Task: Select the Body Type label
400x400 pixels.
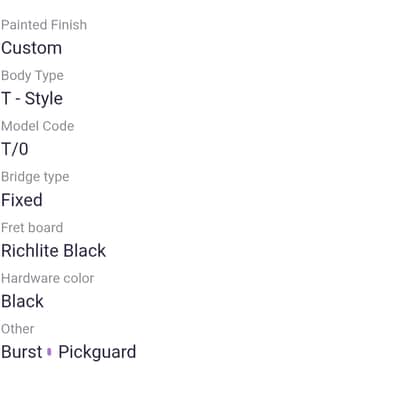Action: [x=32, y=76]
